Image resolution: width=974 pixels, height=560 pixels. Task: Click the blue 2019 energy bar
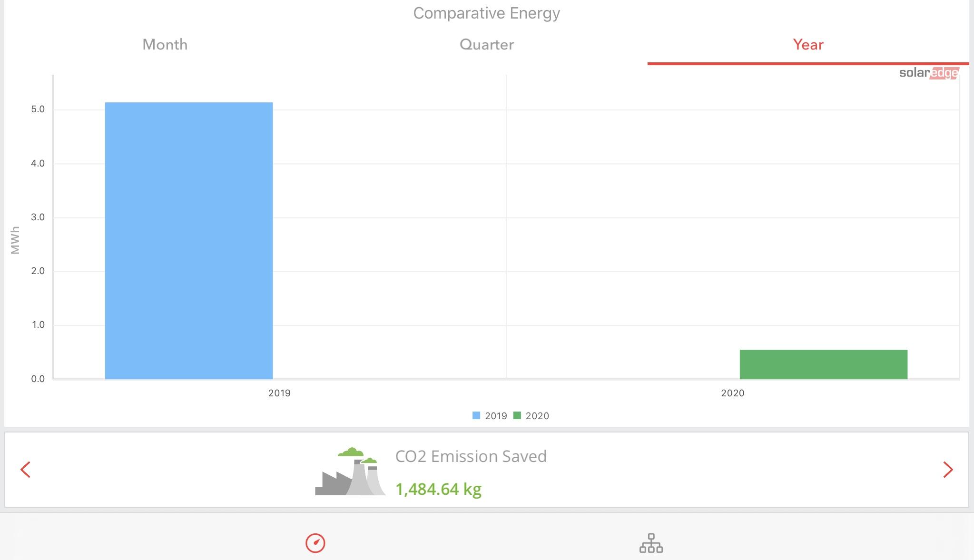(189, 241)
